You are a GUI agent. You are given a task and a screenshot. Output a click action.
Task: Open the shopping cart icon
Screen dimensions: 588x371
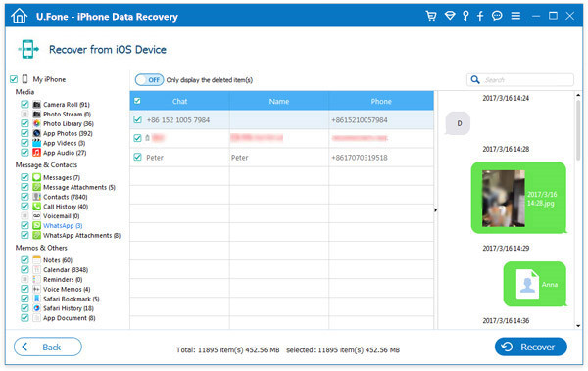click(431, 16)
